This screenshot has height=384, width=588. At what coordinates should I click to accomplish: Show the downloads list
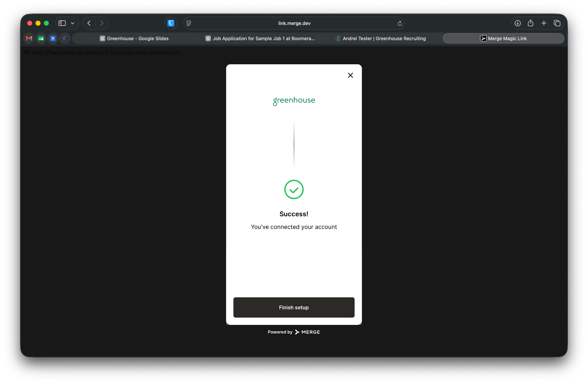518,23
